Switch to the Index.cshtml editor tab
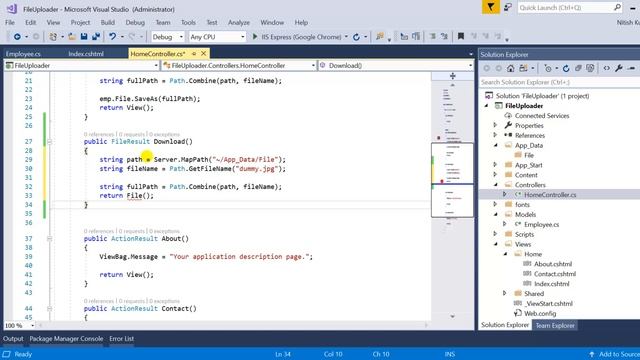 86,54
